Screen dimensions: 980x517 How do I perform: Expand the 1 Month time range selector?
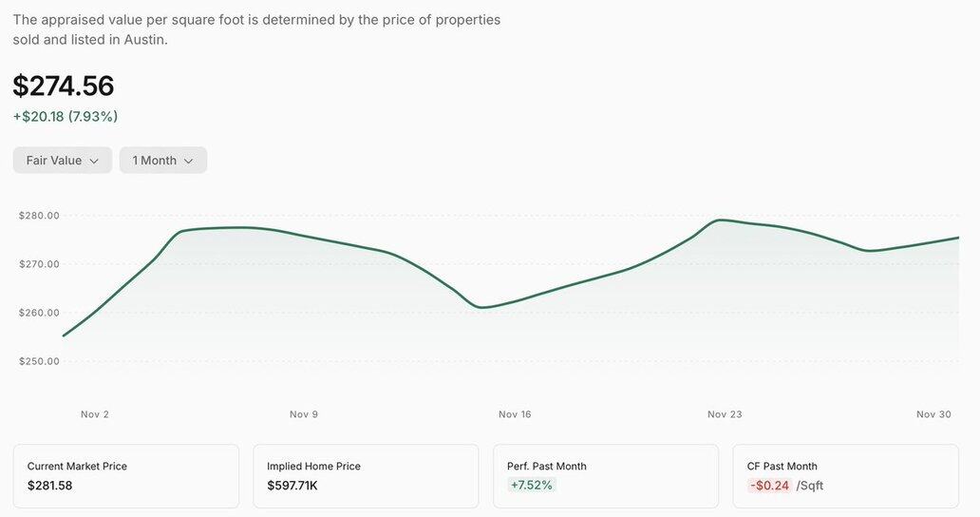tap(162, 161)
